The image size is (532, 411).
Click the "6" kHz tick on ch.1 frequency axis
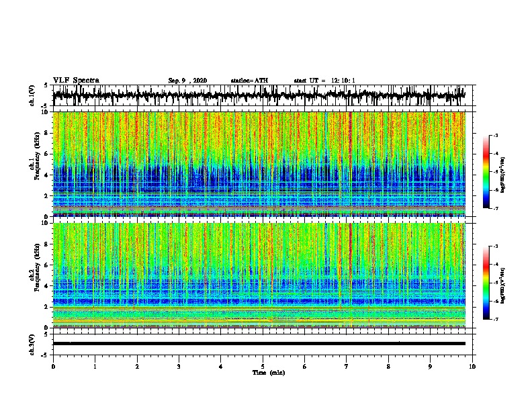(x=47, y=154)
